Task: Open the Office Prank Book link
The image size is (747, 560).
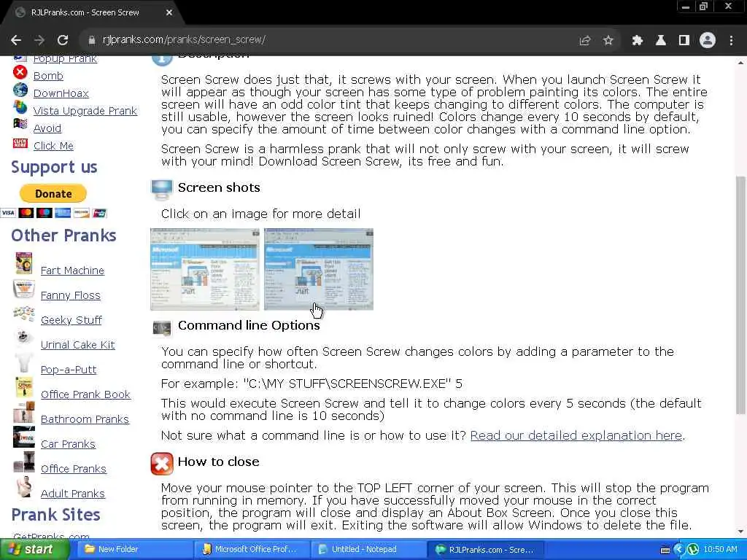Action: coord(86,394)
